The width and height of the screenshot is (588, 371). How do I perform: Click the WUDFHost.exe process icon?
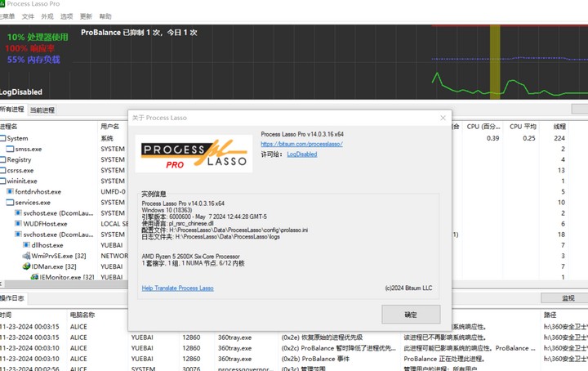click(18, 224)
